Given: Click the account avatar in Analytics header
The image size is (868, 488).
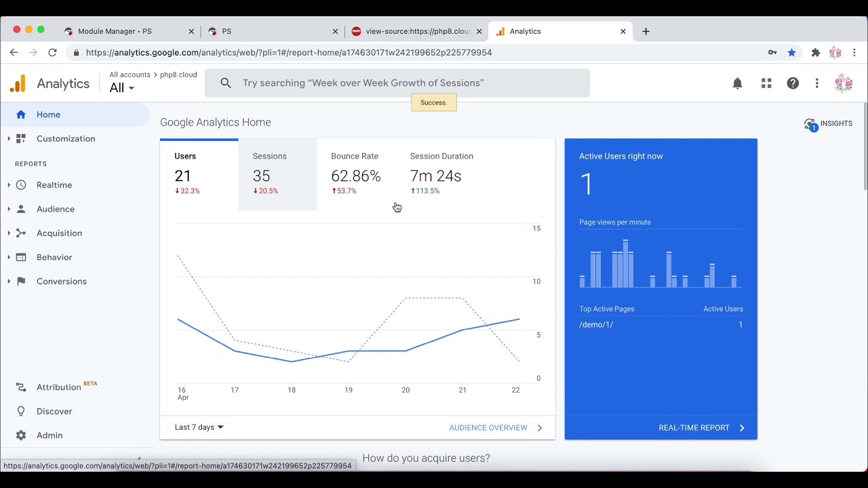Looking at the screenshot, I should (x=844, y=83).
